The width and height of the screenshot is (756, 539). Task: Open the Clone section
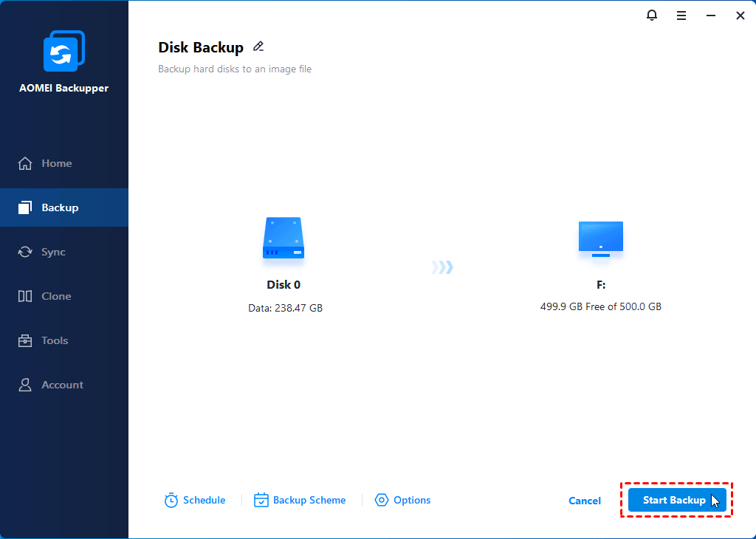(56, 296)
